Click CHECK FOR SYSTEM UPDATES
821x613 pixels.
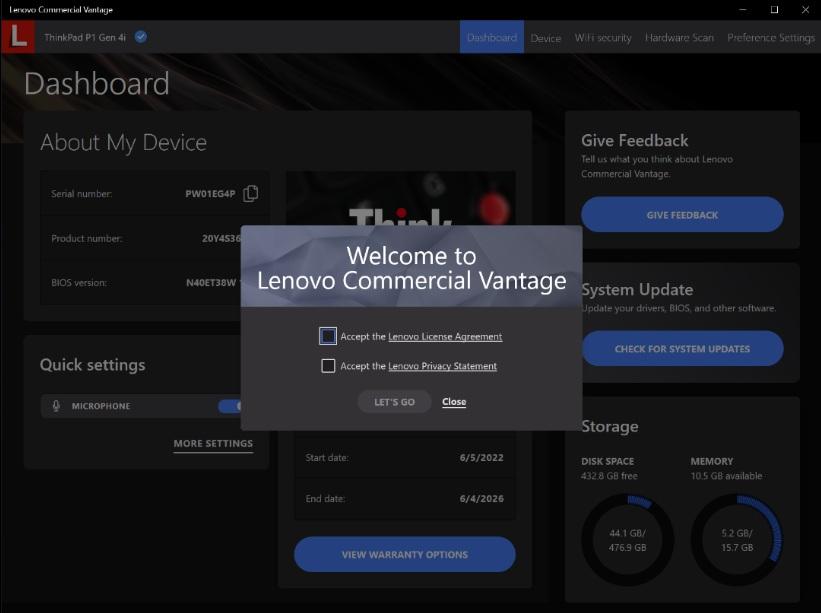[x=682, y=348]
